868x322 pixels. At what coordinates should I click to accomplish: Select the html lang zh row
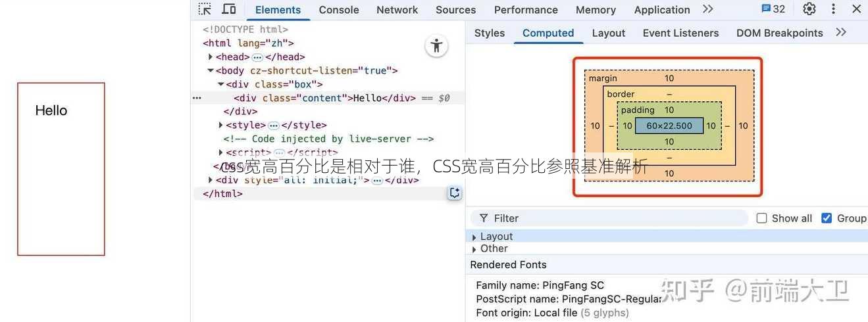(248, 43)
